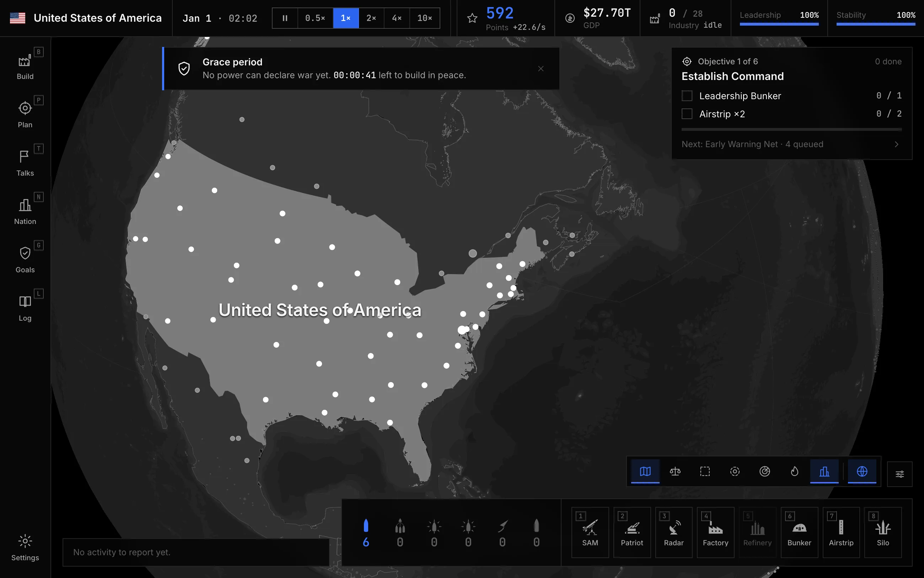Select the Factory build item
Viewport: 924px width, 578px height.
pyautogui.click(x=716, y=532)
